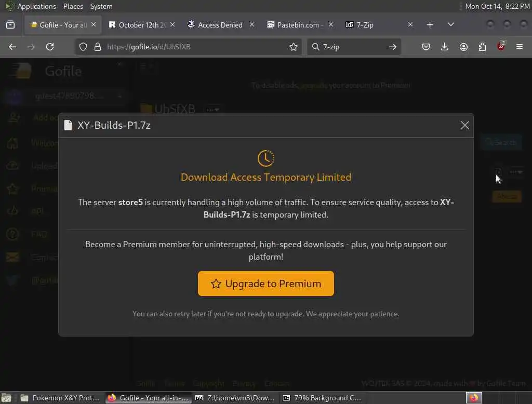Open the 79% Background C... taskbar window
Screen dimensions: 532x404
coord(322,398)
